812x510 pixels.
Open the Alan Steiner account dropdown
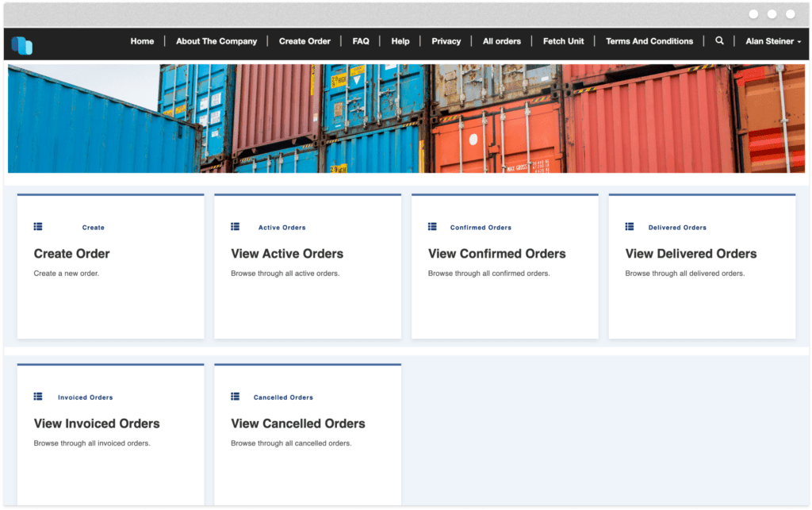(x=772, y=40)
